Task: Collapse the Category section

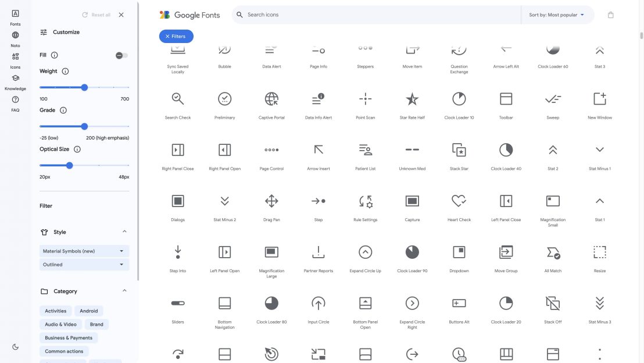Action: [x=123, y=290]
